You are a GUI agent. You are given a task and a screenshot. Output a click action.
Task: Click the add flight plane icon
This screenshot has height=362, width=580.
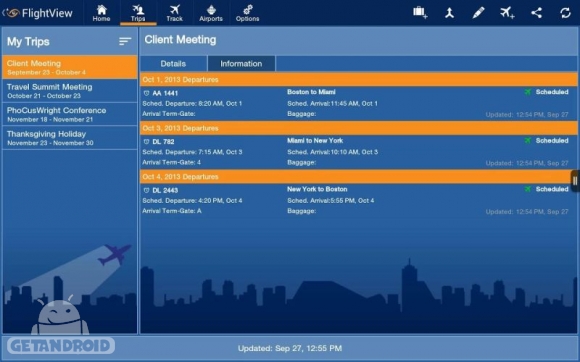pyautogui.click(x=507, y=13)
